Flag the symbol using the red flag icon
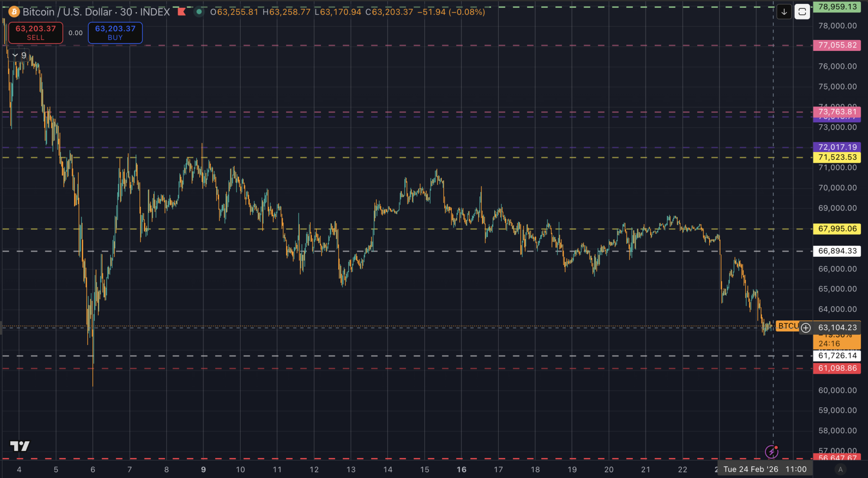The width and height of the screenshot is (868, 478). 182,12
